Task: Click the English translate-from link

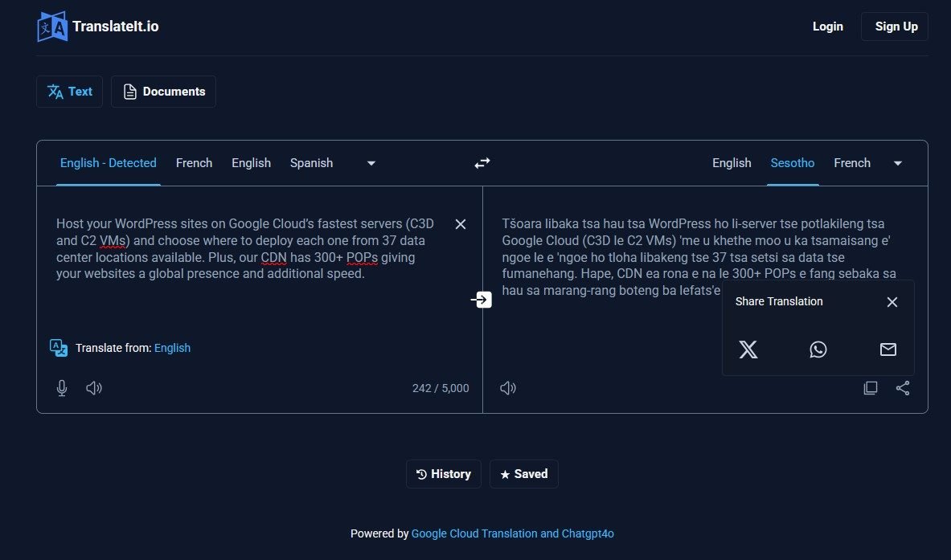Action: pos(172,348)
